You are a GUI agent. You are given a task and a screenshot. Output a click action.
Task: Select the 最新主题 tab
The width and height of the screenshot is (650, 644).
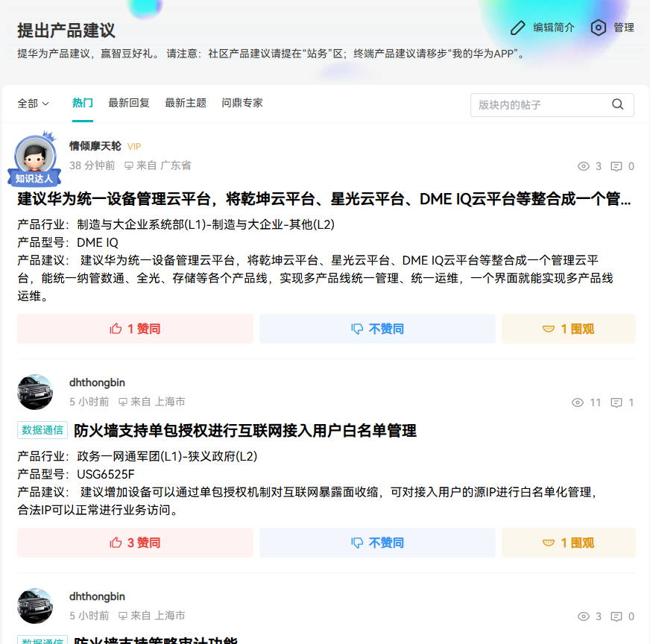point(186,103)
